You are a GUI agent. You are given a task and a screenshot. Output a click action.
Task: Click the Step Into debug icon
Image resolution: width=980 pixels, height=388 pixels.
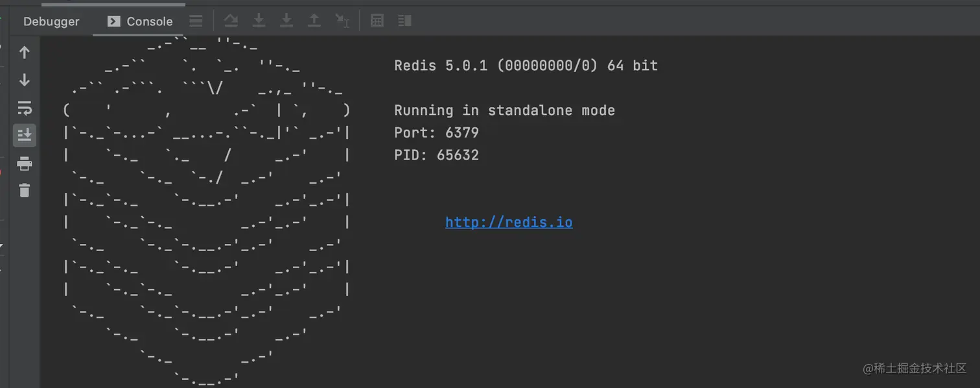click(x=259, y=21)
